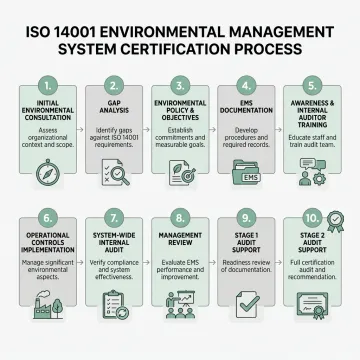Click text 'Establish commitments and measurable goals.'
This screenshot has height=360, width=360.
(180, 138)
